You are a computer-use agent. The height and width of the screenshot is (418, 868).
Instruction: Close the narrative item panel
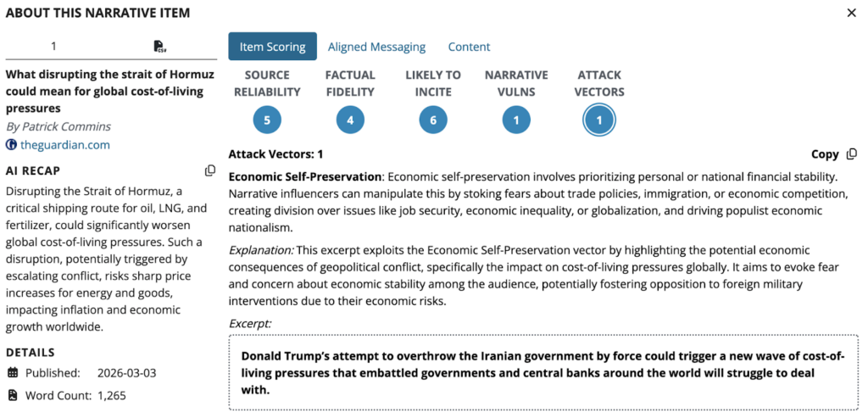point(851,13)
